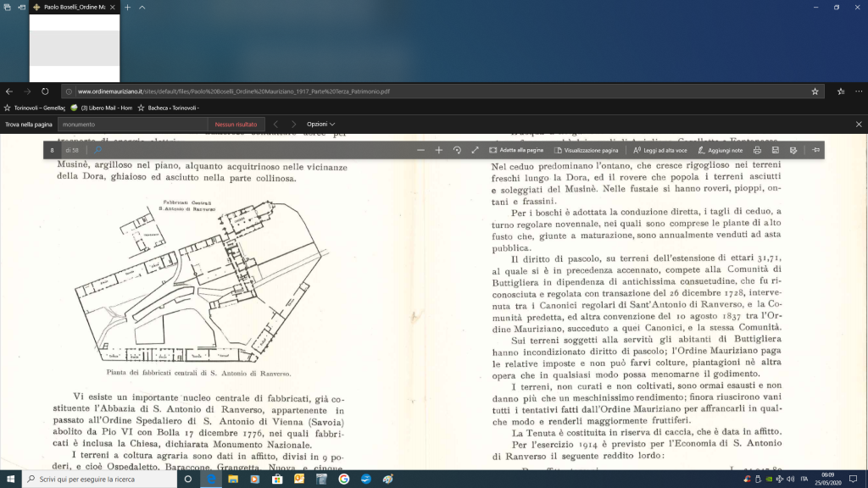Image resolution: width=868 pixels, height=488 pixels.
Task: Click the browser forward arrow
Action: (x=27, y=91)
